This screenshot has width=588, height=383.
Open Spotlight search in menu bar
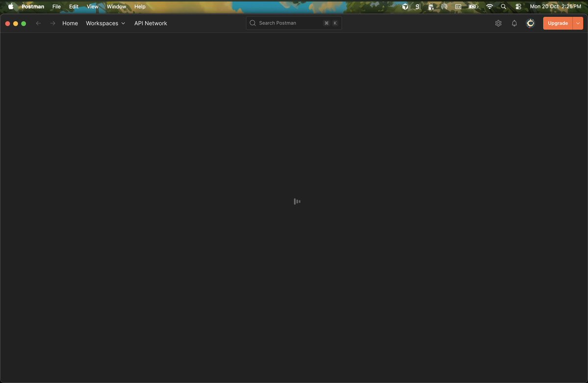(503, 6)
